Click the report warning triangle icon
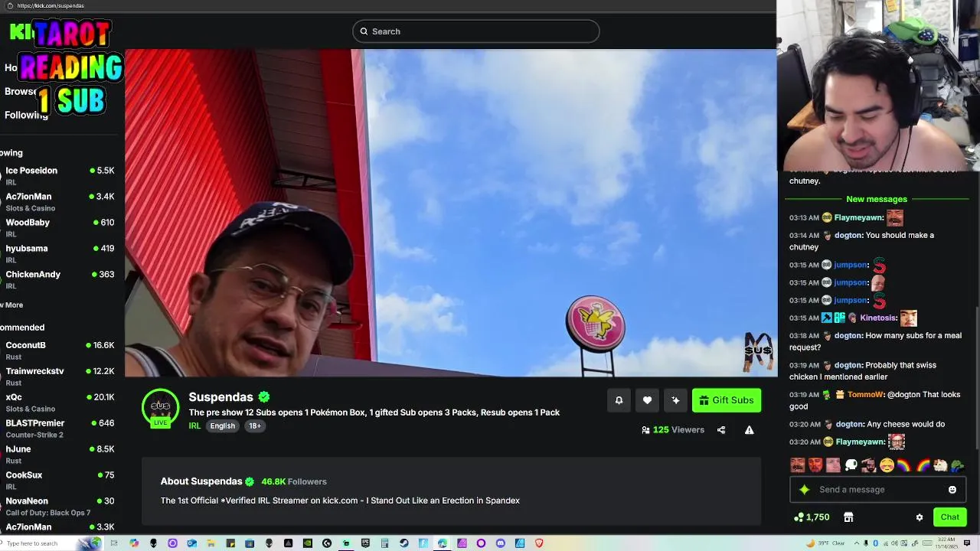 pyautogui.click(x=749, y=430)
